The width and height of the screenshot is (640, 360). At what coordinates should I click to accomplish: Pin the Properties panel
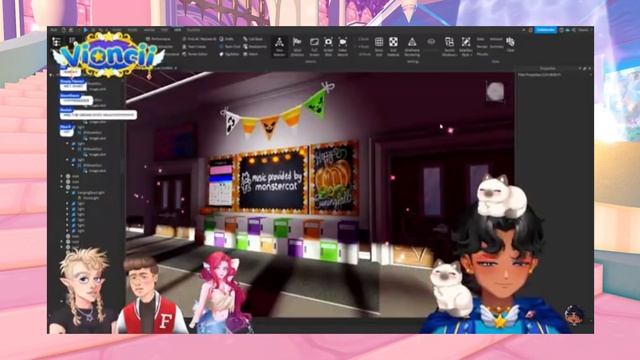click(584, 68)
